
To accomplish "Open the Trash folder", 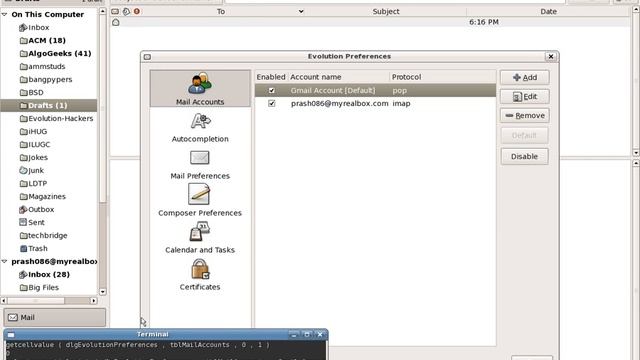I will pyautogui.click(x=33, y=249).
